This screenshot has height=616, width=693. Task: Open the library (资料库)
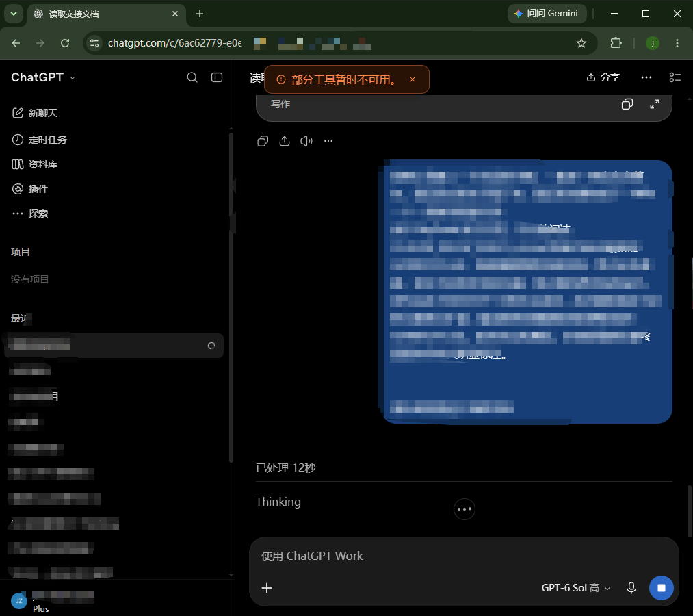(34, 164)
